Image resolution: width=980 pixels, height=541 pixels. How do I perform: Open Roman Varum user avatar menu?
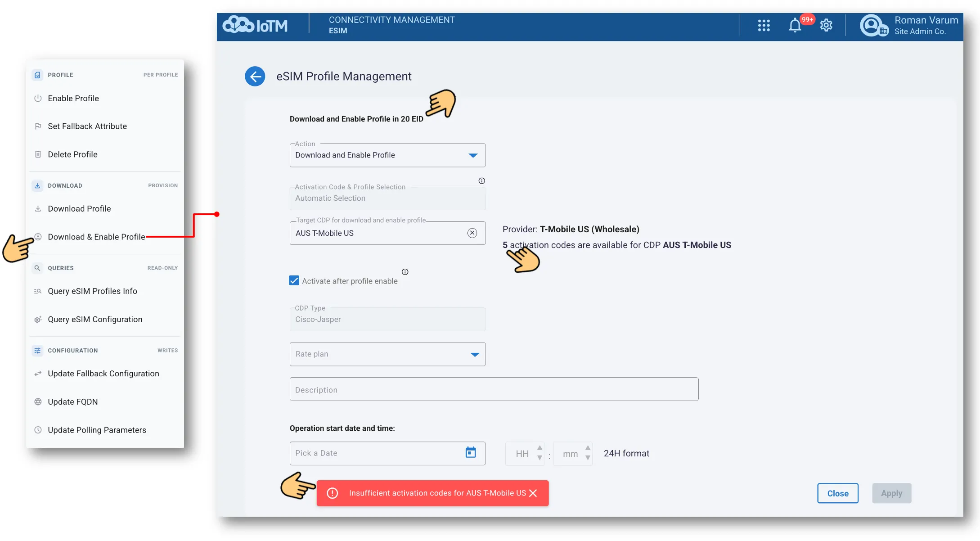coord(873,26)
